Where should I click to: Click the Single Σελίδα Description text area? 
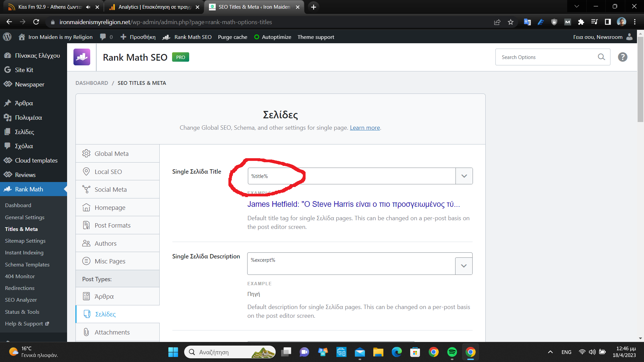point(351,264)
